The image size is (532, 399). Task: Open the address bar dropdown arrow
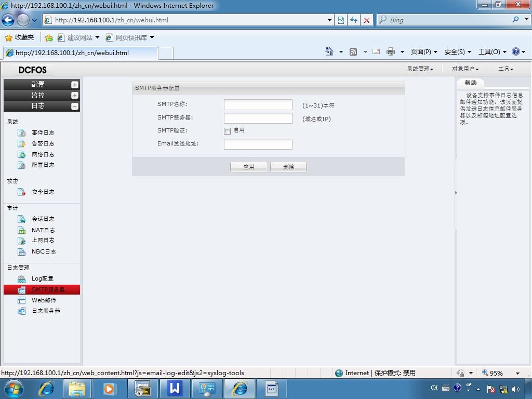(x=329, y=20)
